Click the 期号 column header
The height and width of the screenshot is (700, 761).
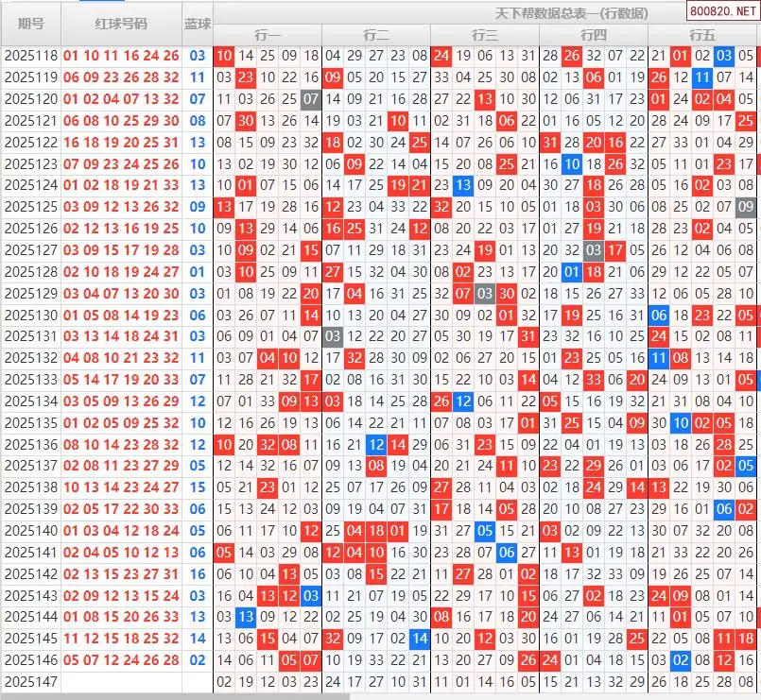(30, 24)
